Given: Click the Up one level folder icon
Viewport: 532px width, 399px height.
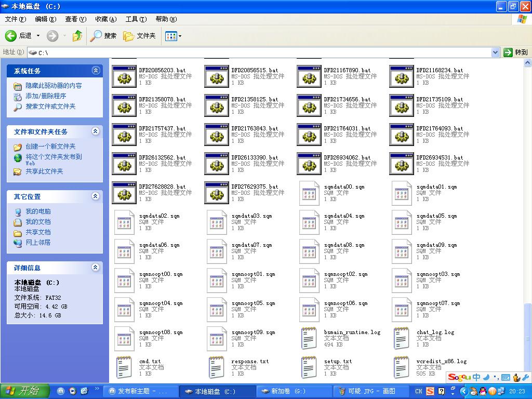Looking at the screenshot, I should 77,36.
